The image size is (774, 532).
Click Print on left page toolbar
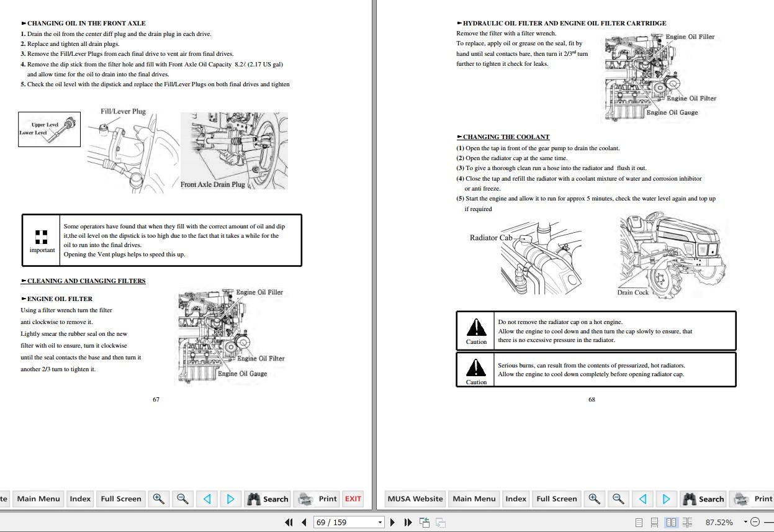click(317, 498)
